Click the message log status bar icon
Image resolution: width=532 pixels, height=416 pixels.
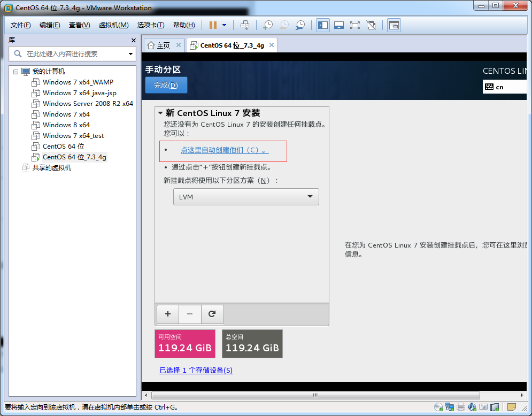click(511, 407)
